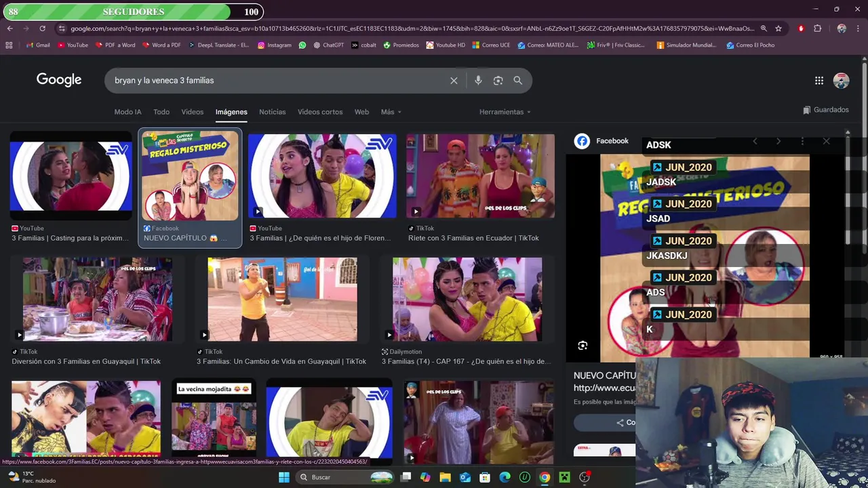Click the search query input field
Viewport: 868px width, 488px height.
coord(278,81)
